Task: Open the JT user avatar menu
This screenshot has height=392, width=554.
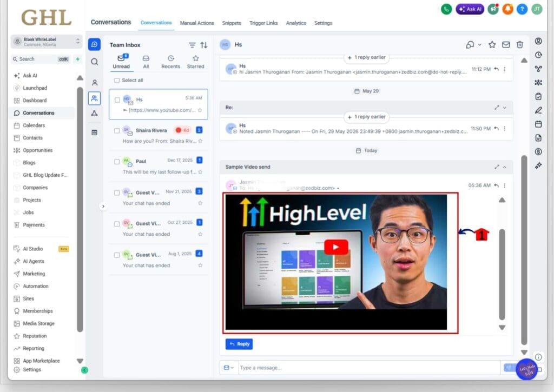Action: (537, 9)
